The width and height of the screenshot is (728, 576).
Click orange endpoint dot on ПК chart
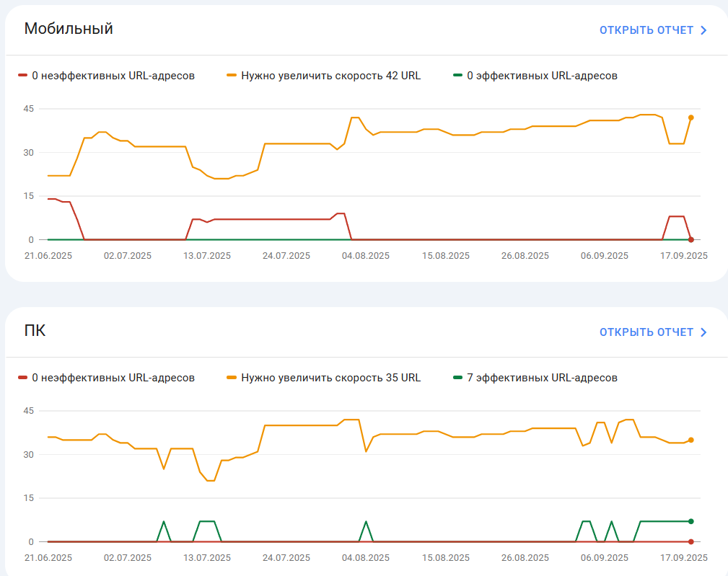691,440
